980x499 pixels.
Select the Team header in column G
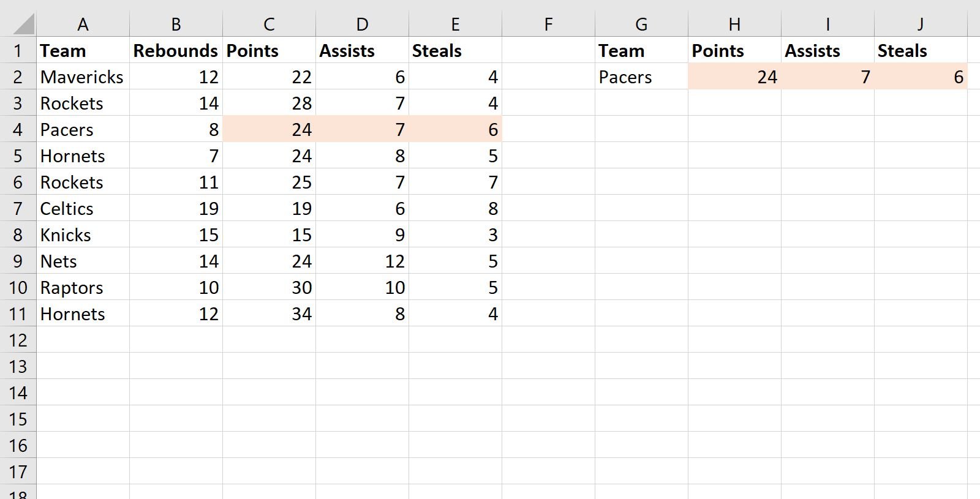coord(641,51)
